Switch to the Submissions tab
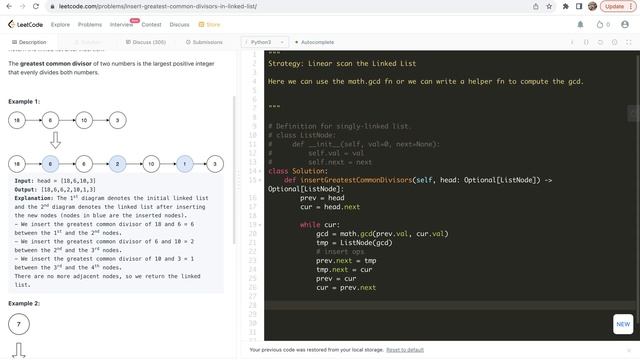The height and width of the screenshot is (360, 640). (204, 42)
